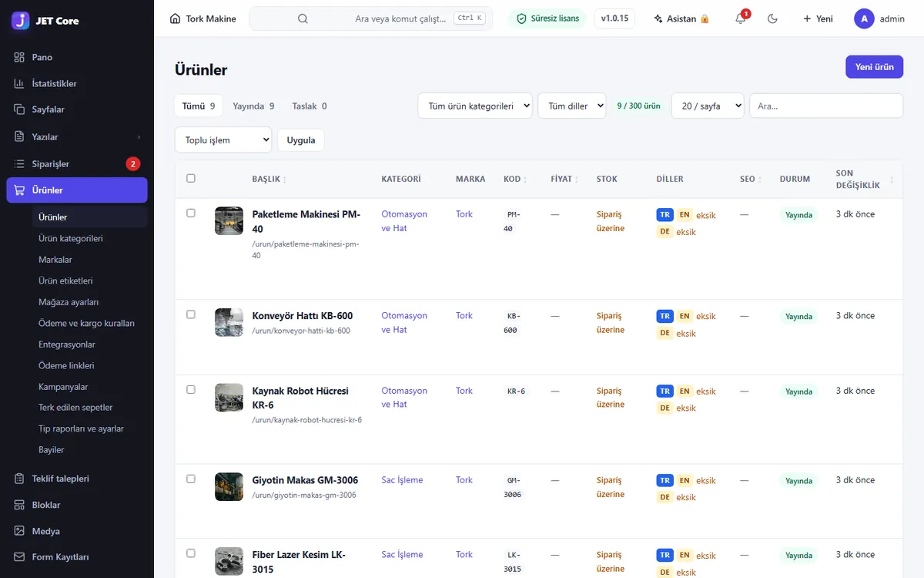Click the admin avatar circle

864,18
